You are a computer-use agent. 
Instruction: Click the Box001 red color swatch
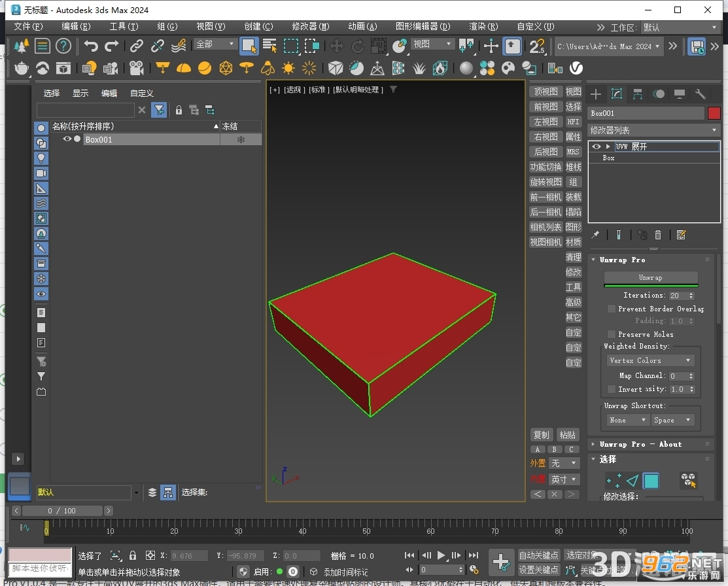pyautogui.click(x=714, y=113)
